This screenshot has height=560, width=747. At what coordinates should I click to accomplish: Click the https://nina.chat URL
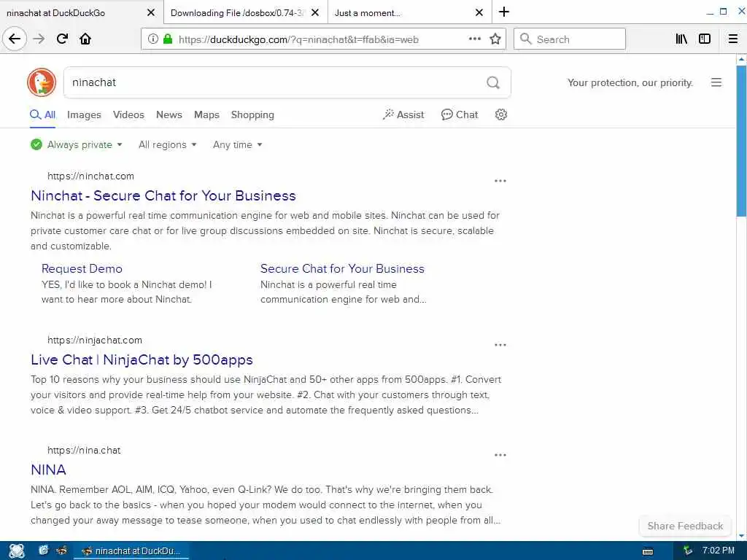pos(84,450)
